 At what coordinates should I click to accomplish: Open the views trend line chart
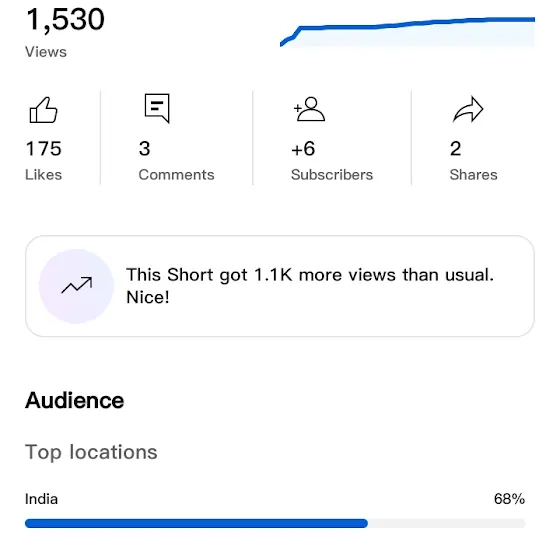(x=408, y=31)
